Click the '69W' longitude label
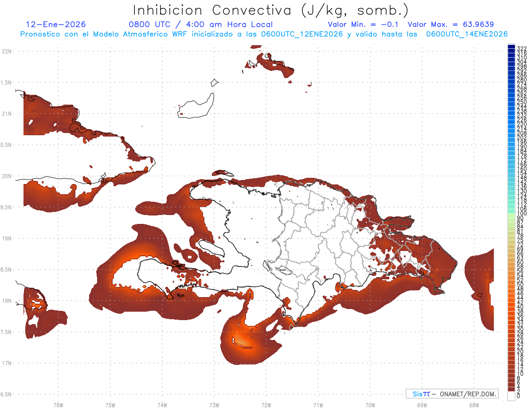This screenshot has height=411, width=532. [x=422, y=404]
